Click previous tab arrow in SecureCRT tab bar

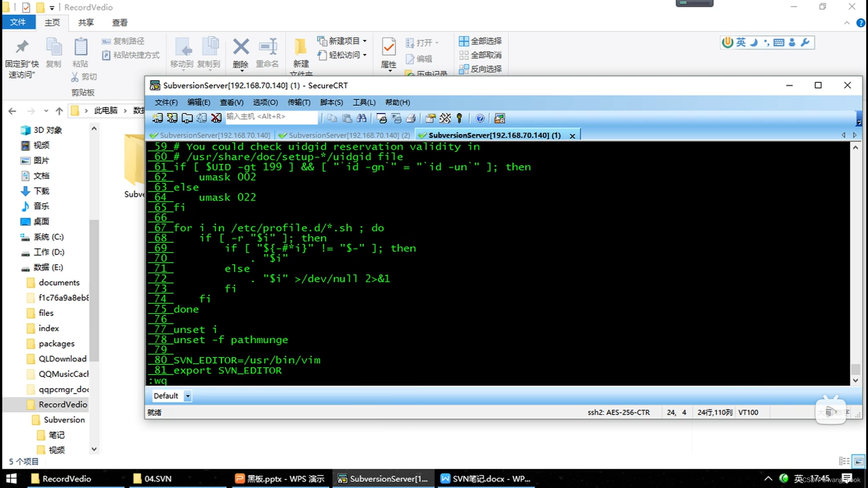[843, 135]
